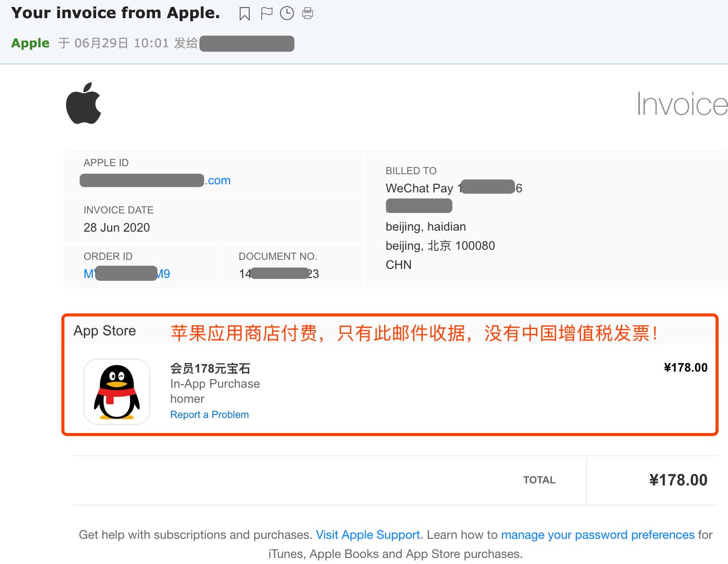Click the address line beijing, 北京 100080

point(440,246)
